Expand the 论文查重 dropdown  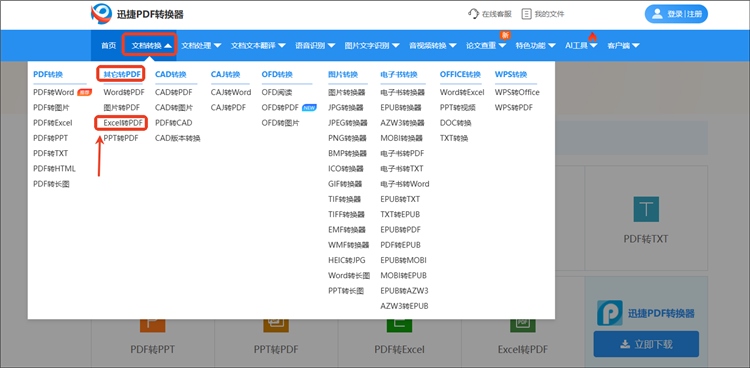(485, 45)
